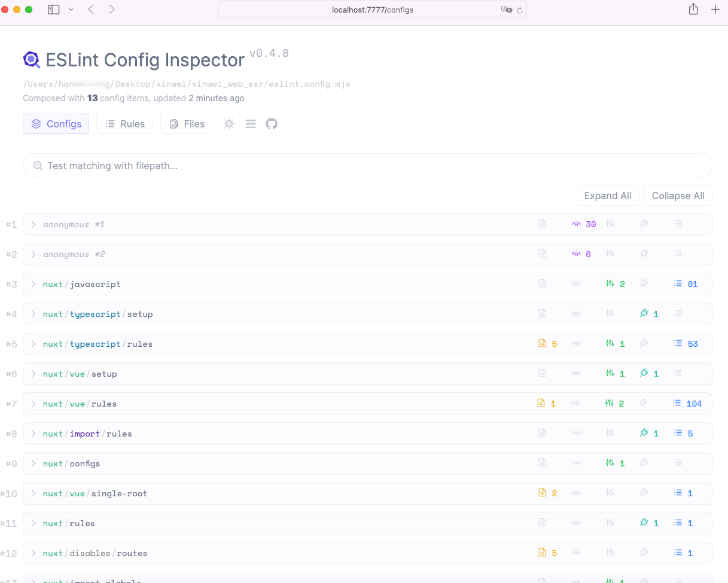728x583 pixels.
Task: Click the plugins badge on nuxt/typescript/setup
Action: (x=649, y=314)
